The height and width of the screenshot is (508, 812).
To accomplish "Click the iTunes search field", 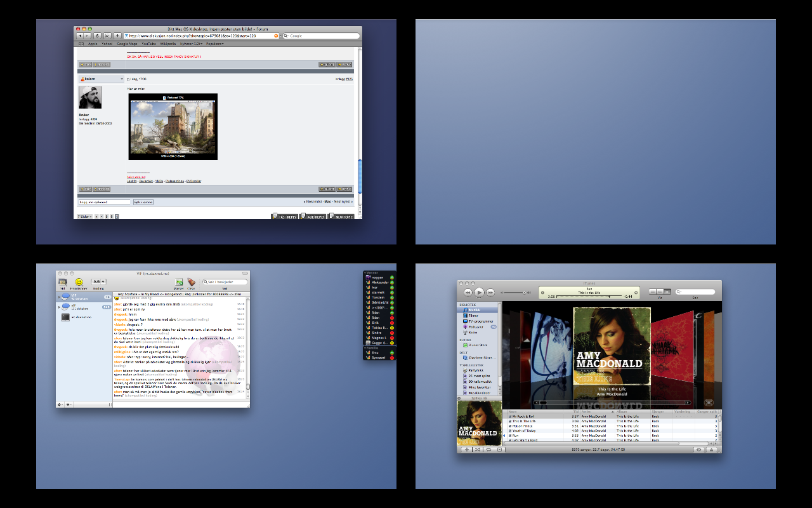I will point(695,292).
